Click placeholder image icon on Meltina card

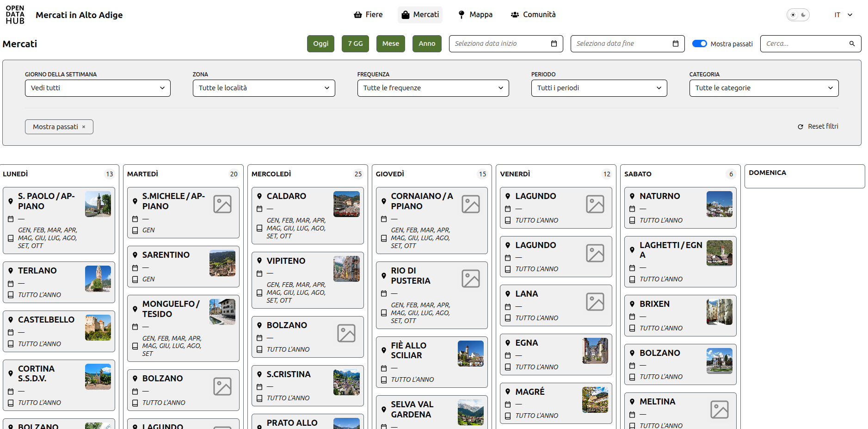pyautogui.click(x=720, y=410)
